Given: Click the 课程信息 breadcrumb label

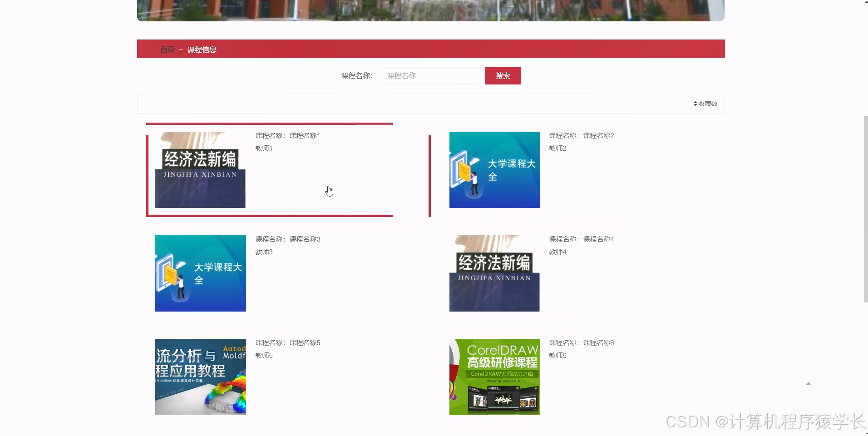Looking at the screenshot, I should point(201,50).
